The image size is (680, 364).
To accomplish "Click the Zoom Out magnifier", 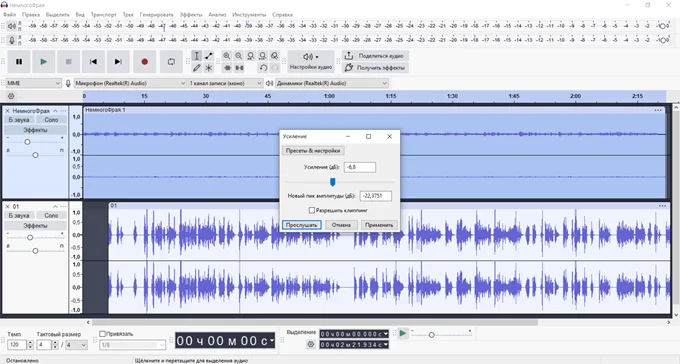I will click(x=239, y=56).
